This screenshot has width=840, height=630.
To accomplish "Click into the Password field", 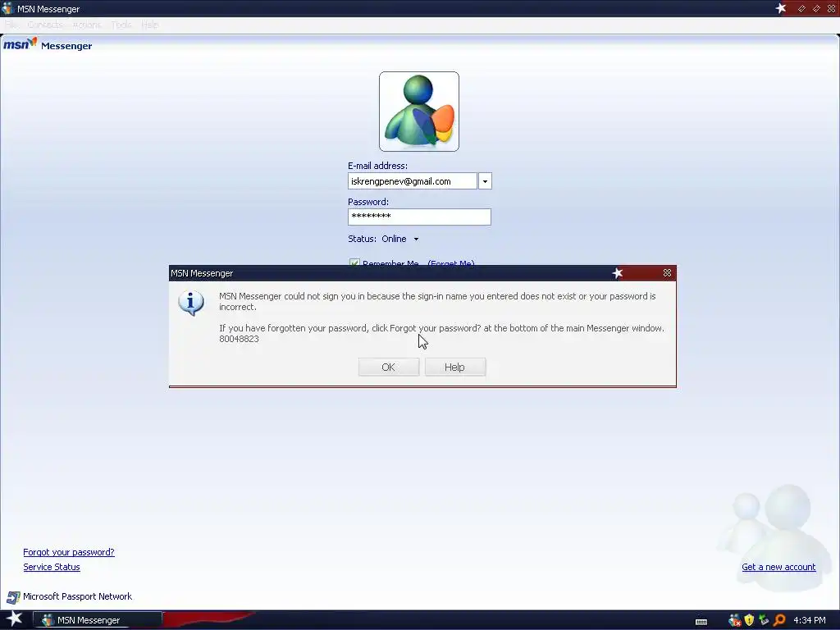I will click(419, 217).
